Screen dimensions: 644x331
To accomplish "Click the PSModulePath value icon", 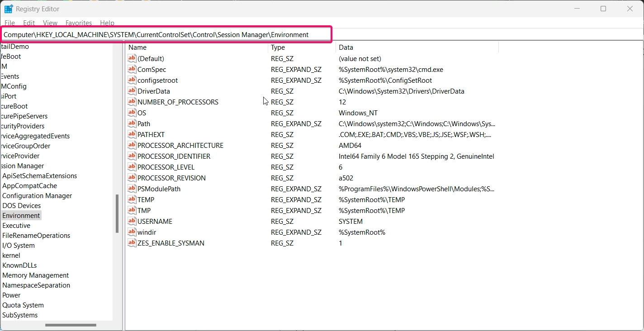I will pos(132,189).
